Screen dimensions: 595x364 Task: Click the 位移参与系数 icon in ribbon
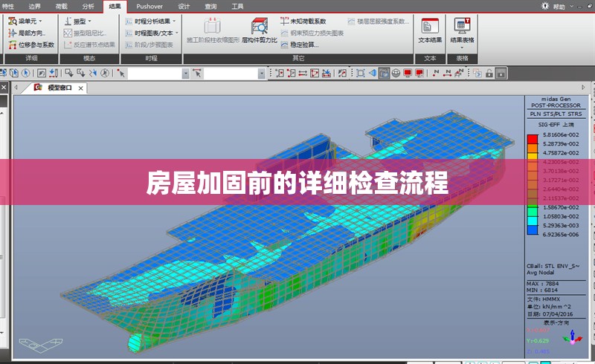point(31,45)
